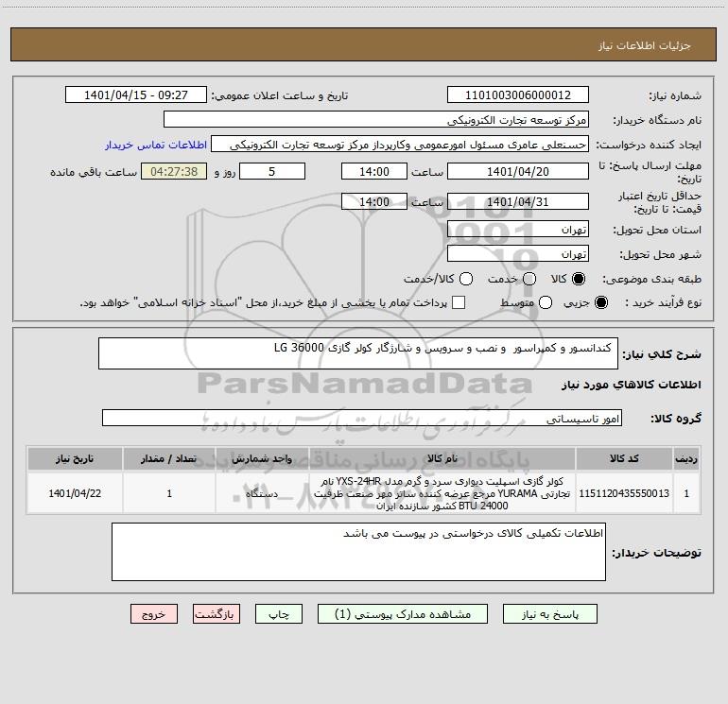Click the price validity hour 14:00 field
728x704 pixels.
374,201
